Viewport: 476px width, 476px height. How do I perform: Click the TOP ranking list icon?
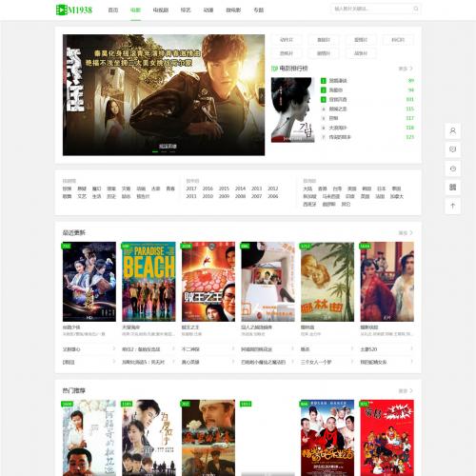[274, 69]
